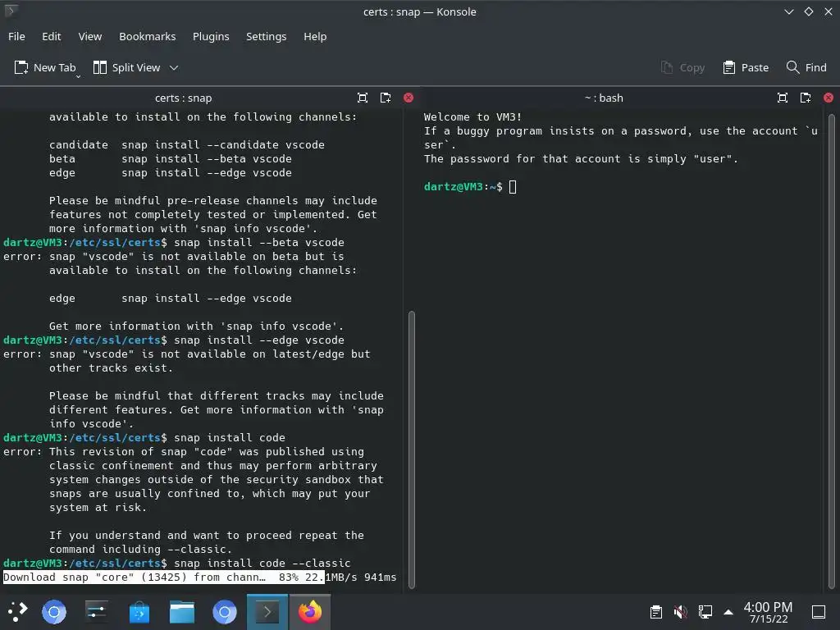Click the Show Desktop button

pyautogui.click(x=819, y=612)
